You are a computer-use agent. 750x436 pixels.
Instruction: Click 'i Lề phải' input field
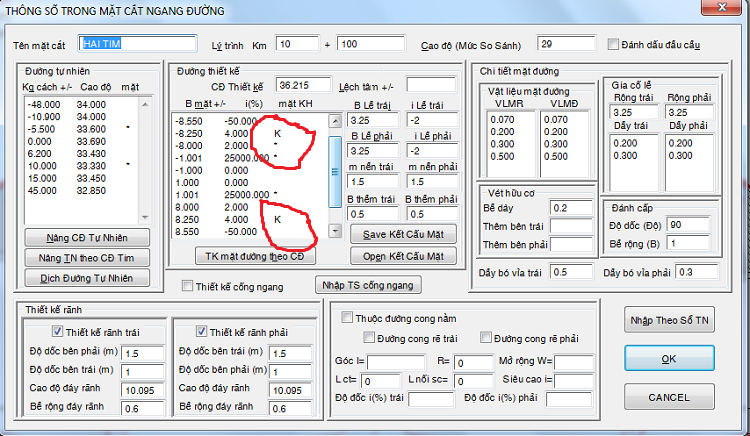432,151
